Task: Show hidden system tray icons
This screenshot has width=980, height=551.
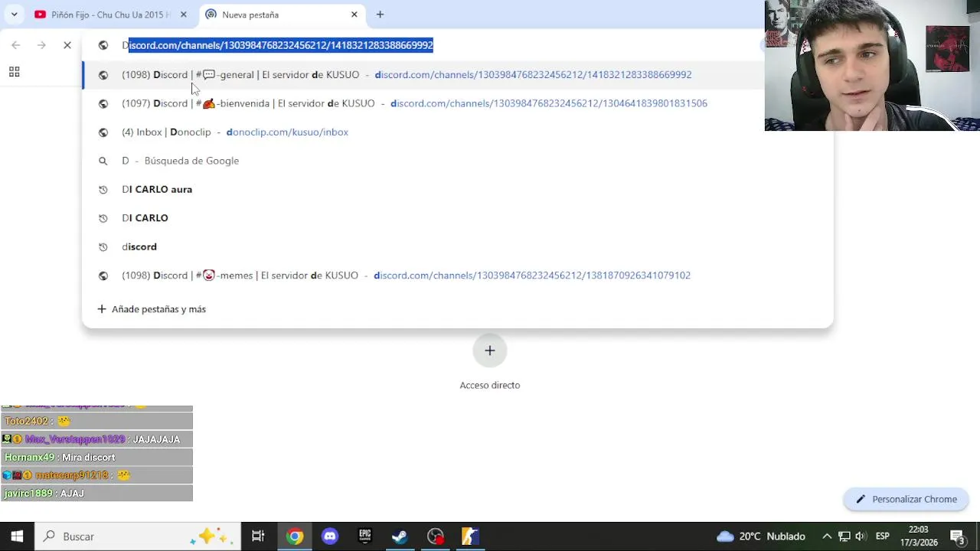Action: [827, 536]
